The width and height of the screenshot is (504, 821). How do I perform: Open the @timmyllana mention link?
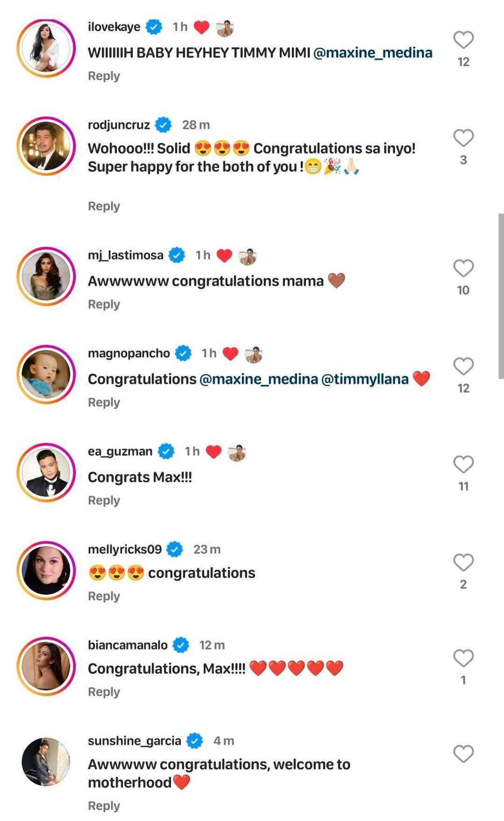tap(365, 379)
